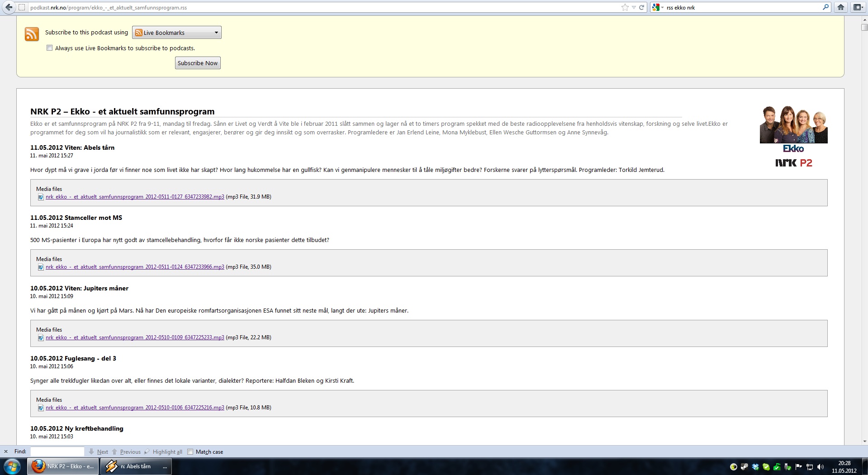This screenshot has height=475, width=868.
Task: Click the network connection tray icon
Action: click(x=810, y=467)
